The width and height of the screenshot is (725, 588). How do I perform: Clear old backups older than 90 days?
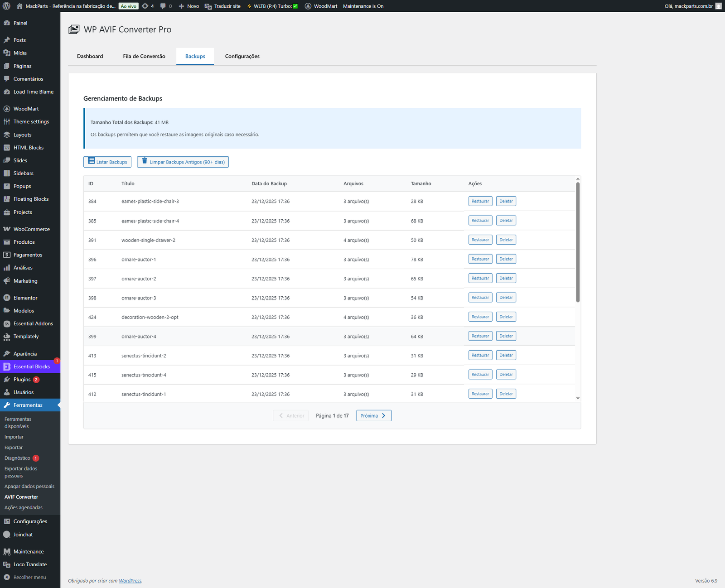(x=183, y=162)
